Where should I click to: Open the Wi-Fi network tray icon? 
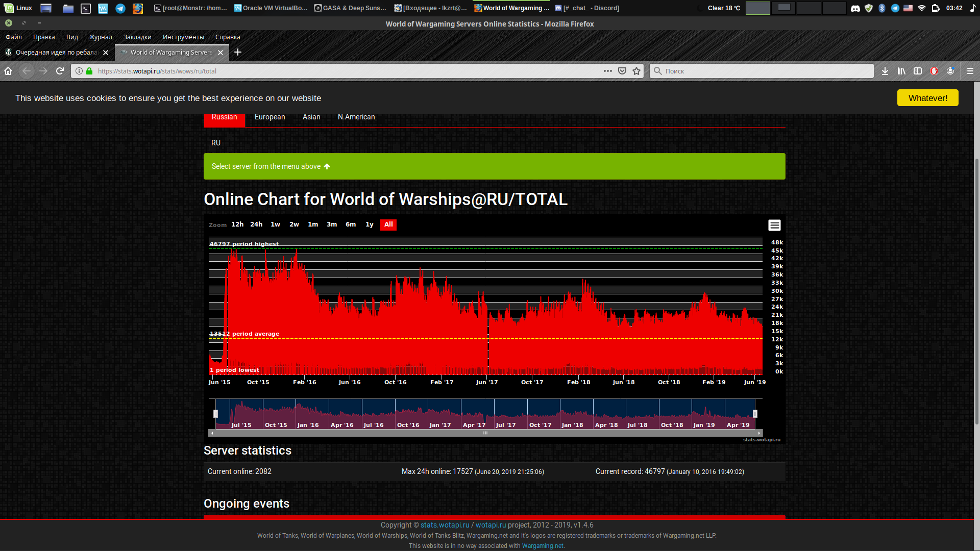point(922,8)
